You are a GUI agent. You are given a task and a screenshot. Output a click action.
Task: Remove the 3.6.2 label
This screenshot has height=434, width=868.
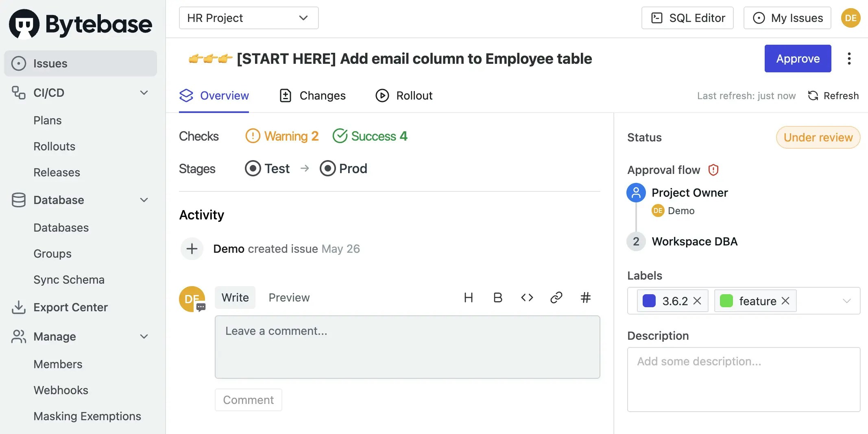click(x=697, y=301)
